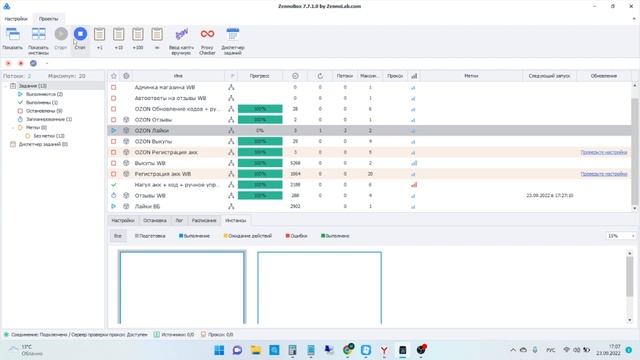Toggle status box for OZON Отзывы

pos(113,120)
